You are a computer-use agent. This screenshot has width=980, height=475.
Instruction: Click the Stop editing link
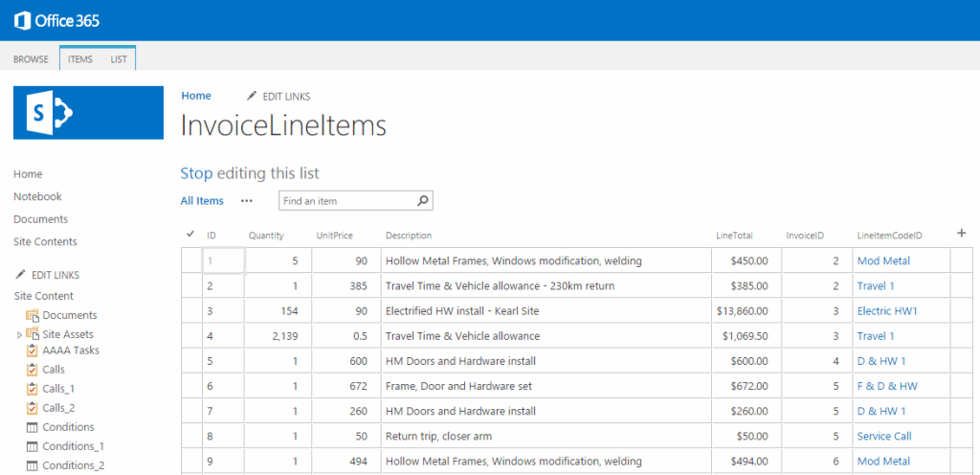coord(196,173)
